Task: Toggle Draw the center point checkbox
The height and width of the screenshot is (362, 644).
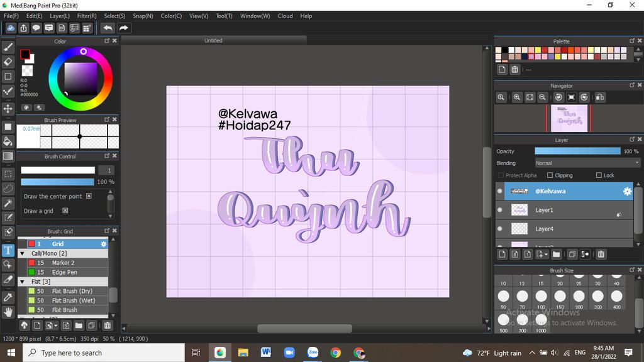Action: pos(89,196)
